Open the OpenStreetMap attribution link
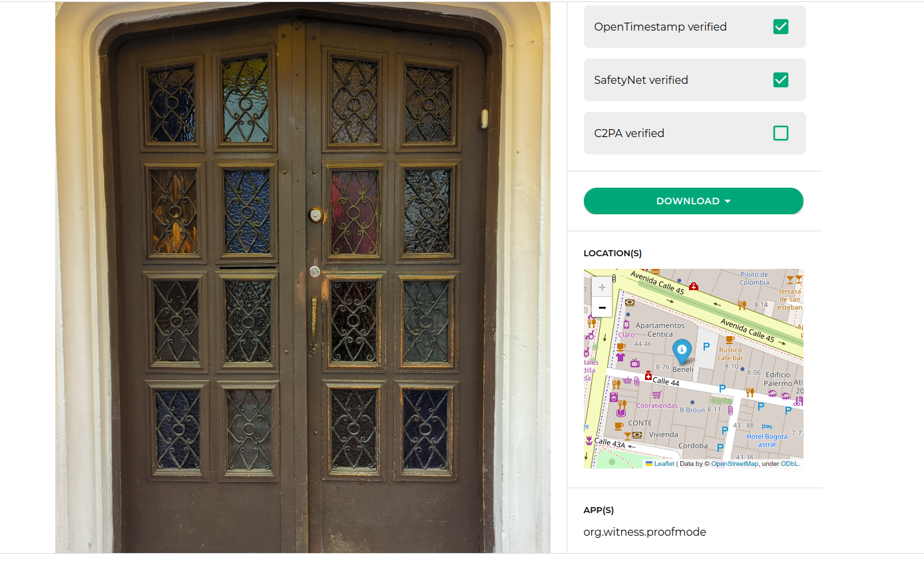The image size is (924, 579). point(734,464)
